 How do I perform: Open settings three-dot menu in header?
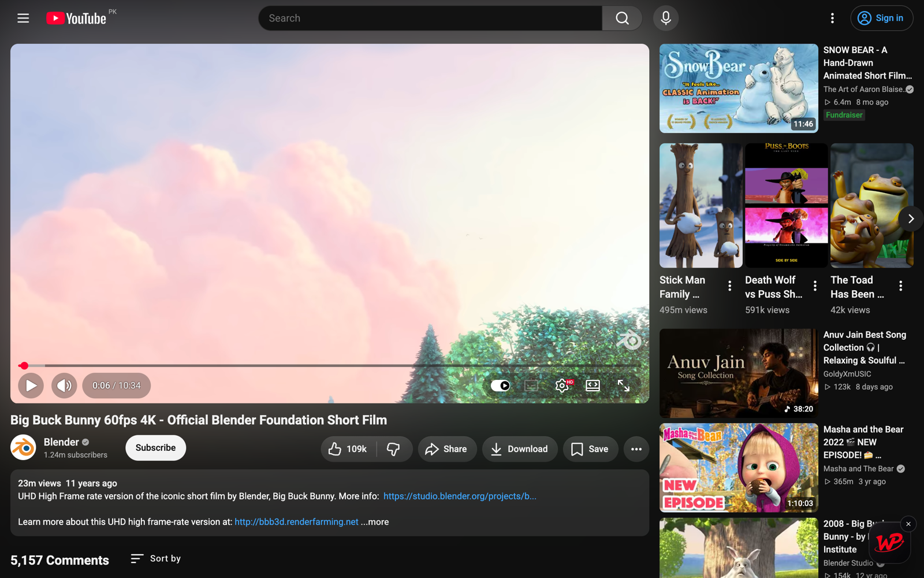[x=832, y=18]
